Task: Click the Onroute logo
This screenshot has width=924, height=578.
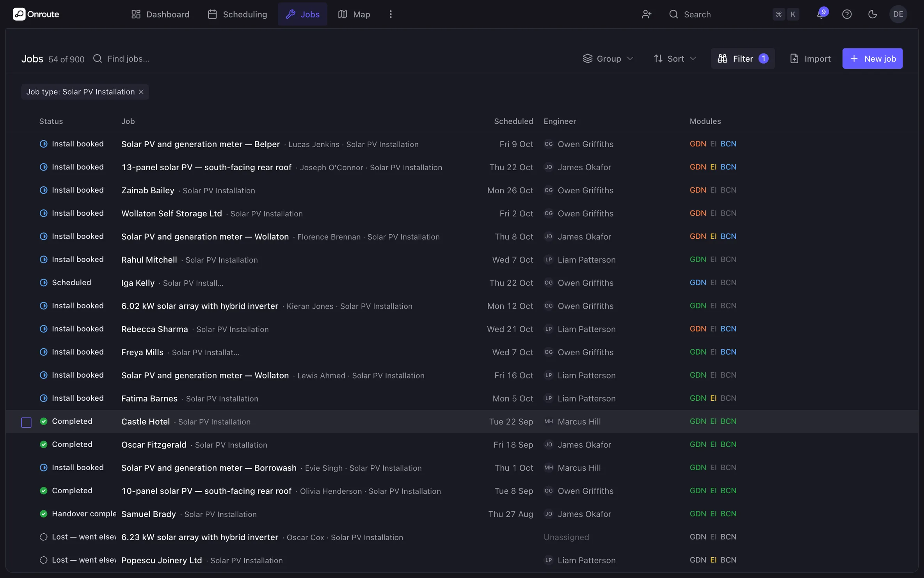Action: point(36,14)
